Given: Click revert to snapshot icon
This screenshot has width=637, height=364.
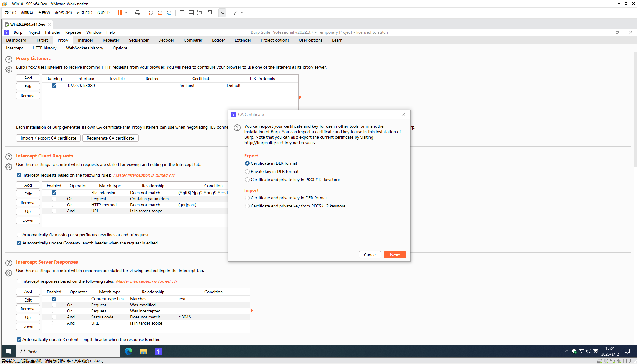Looking at the screenshot, I should pos(160,13).
